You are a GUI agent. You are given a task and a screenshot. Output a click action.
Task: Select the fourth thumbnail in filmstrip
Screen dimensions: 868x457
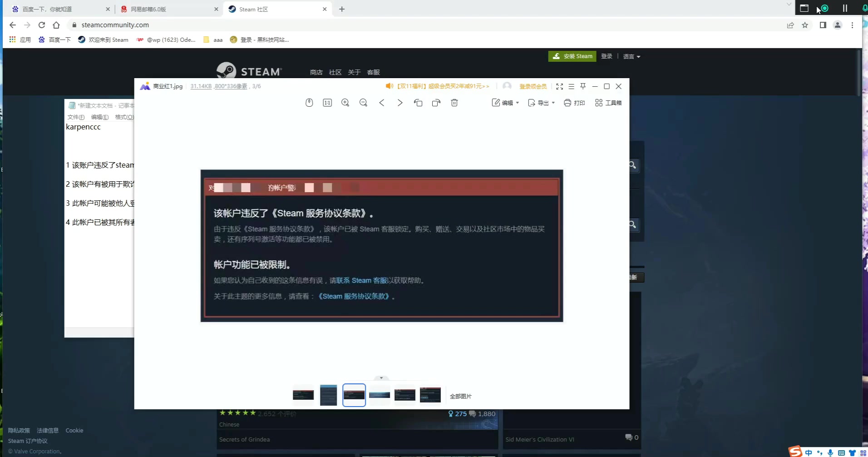pyautogui.click(x=380, y=395)
